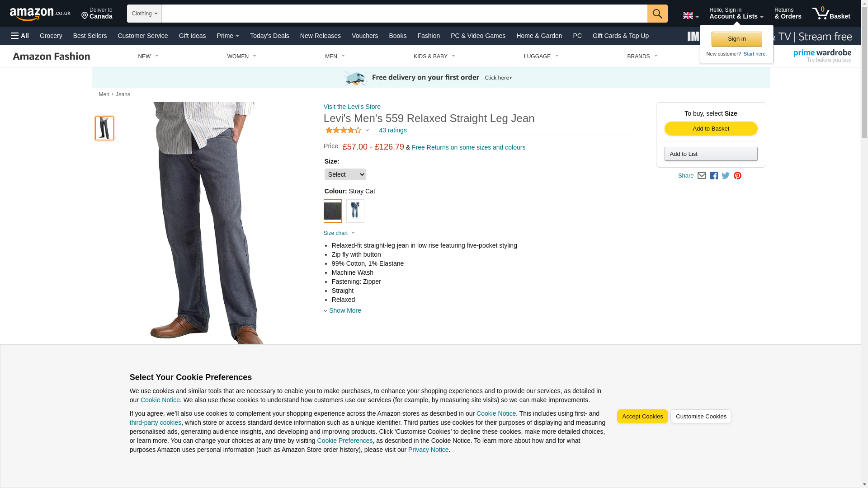Click the Add to Basket button
The height and width of the screenshot is (488, 868).
click(x=711, y=129)
